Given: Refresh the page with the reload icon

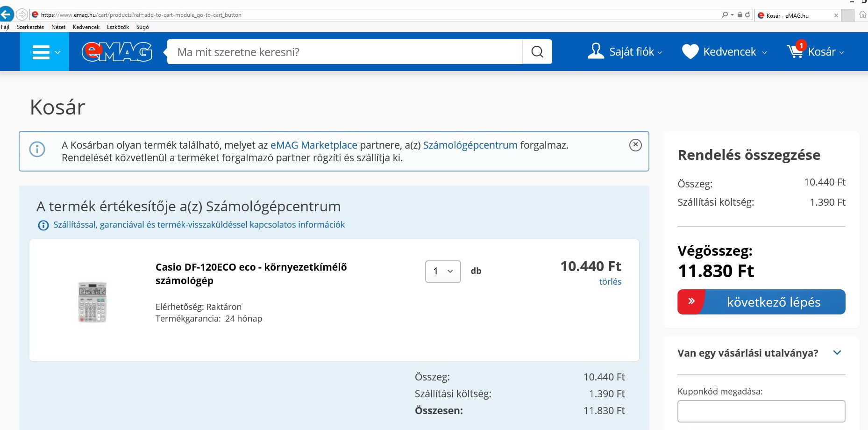Looking at the screenshot, I should [747, 15].
